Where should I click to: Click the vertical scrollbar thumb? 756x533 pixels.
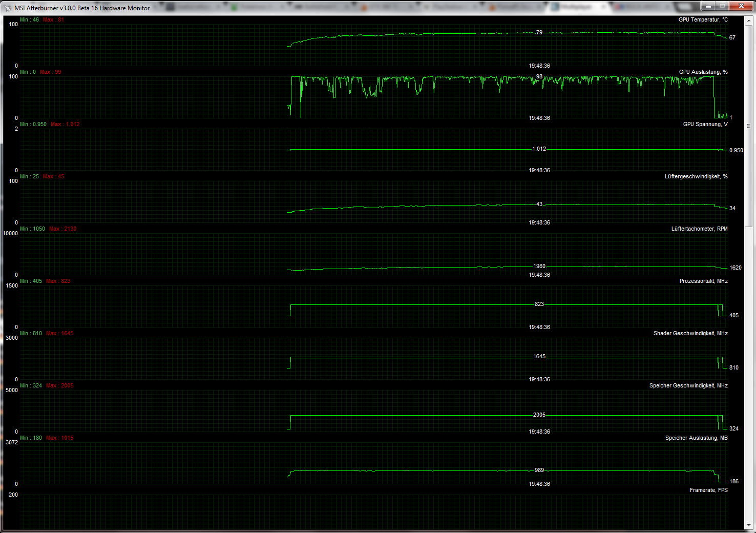tap(748, 126)
